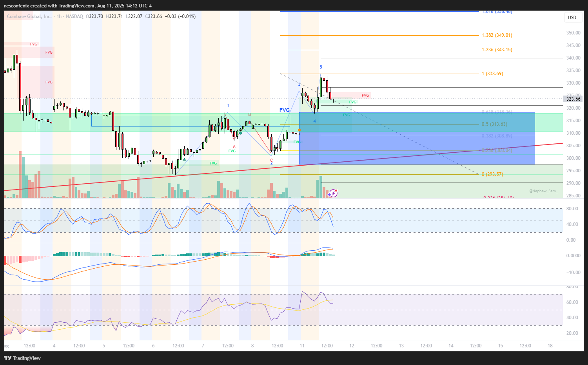The width and height of the screenshot is (588, 365).
Task: Click the 350.00 price axis label
Action: click(x=573, y=33)
